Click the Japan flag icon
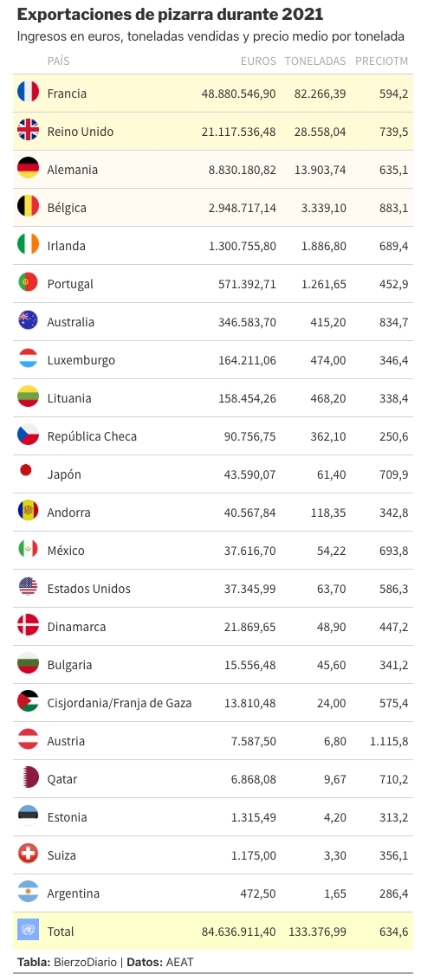434x980 pixels. (26, 471)
